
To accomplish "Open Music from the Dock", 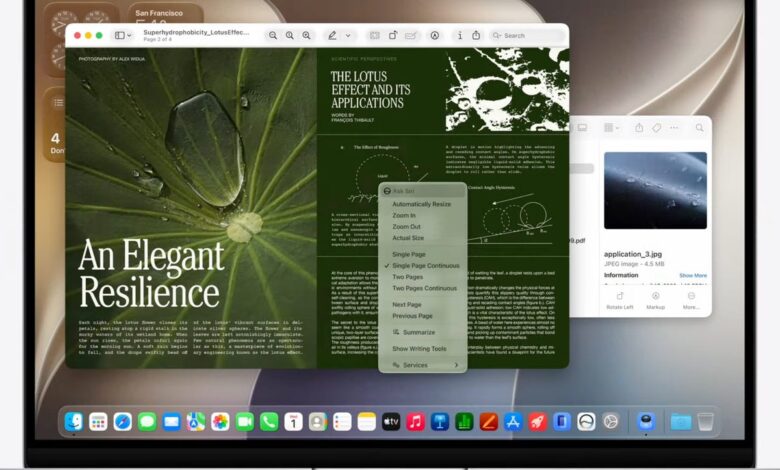I will (415, 422).
